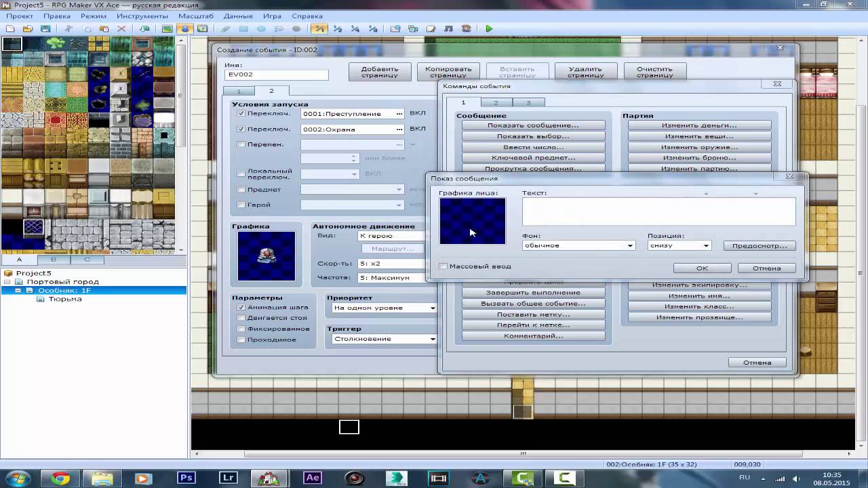The width and height of the screenshot is (868, 488).
Task: Open the Фон dropdown set to обычное
Action: coord(578,245)
